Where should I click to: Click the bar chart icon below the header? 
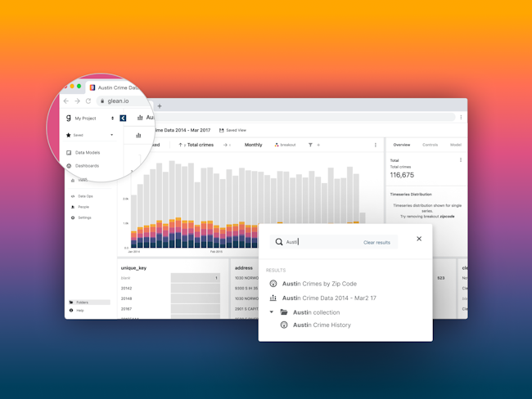[138, 135]
